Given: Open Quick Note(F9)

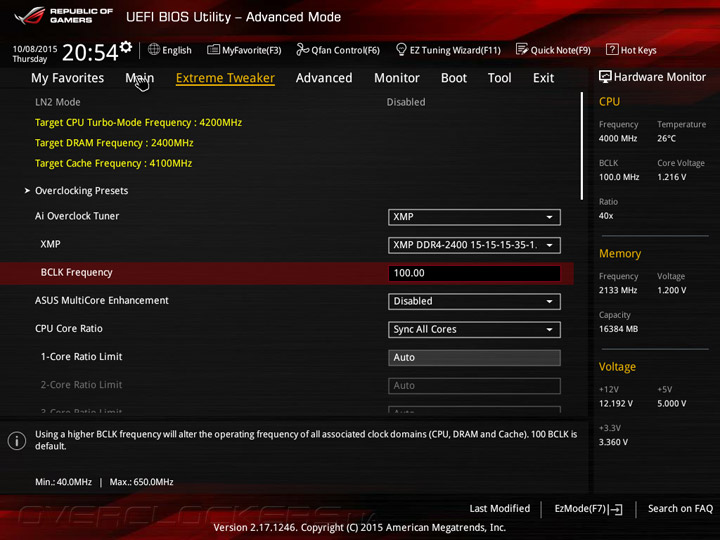Looking at the screenshot, I should (553, 50).
